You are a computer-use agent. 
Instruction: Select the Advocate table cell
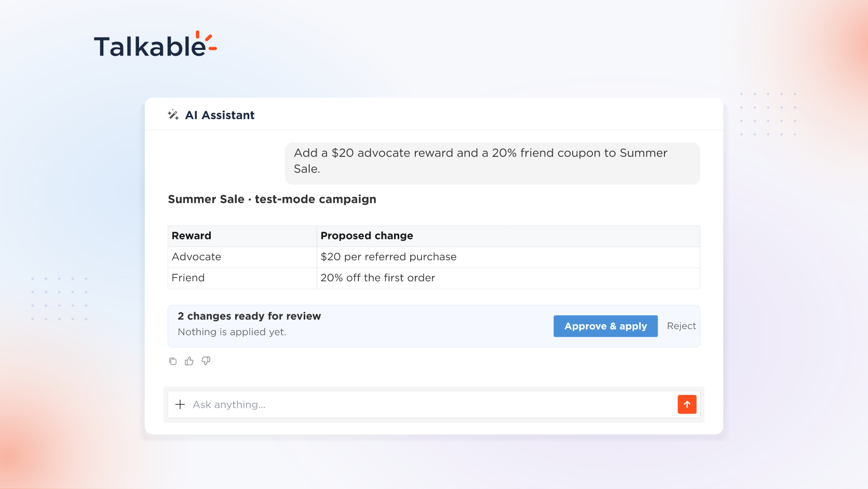coord(242,257)
